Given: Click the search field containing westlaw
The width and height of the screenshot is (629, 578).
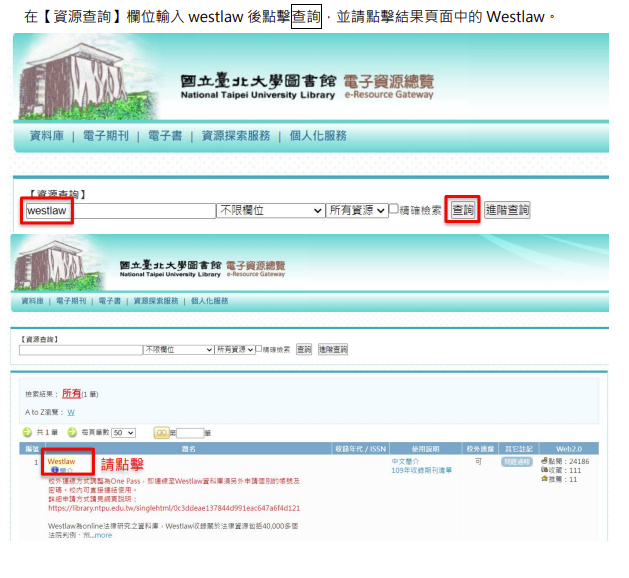Looking at the screenshot, I should tap(121, 211).
